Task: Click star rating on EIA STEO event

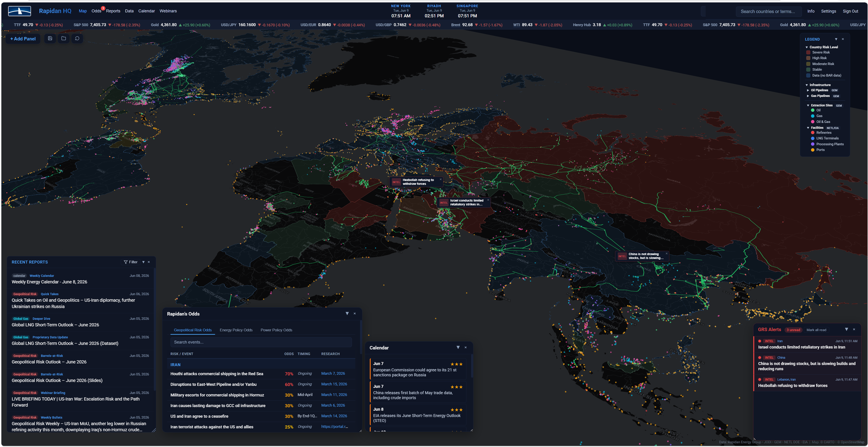Action: click(456, 410)
